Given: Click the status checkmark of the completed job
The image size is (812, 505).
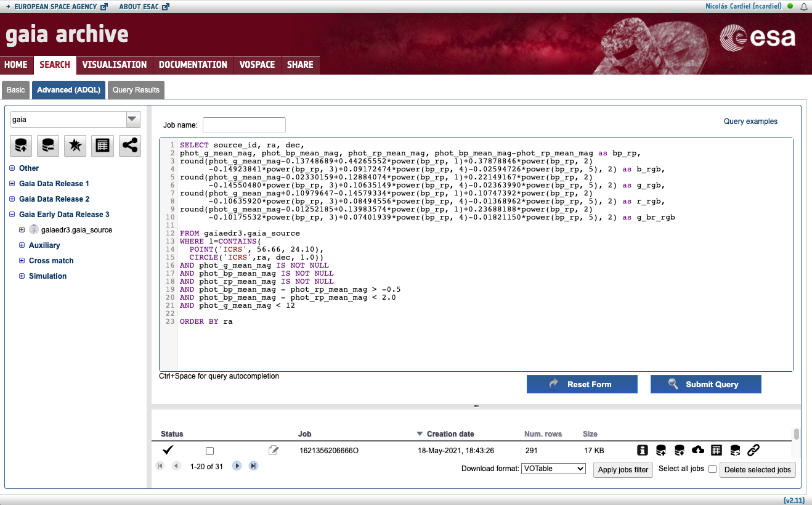Looking at the screenshot, I should (x=168, y=450).
